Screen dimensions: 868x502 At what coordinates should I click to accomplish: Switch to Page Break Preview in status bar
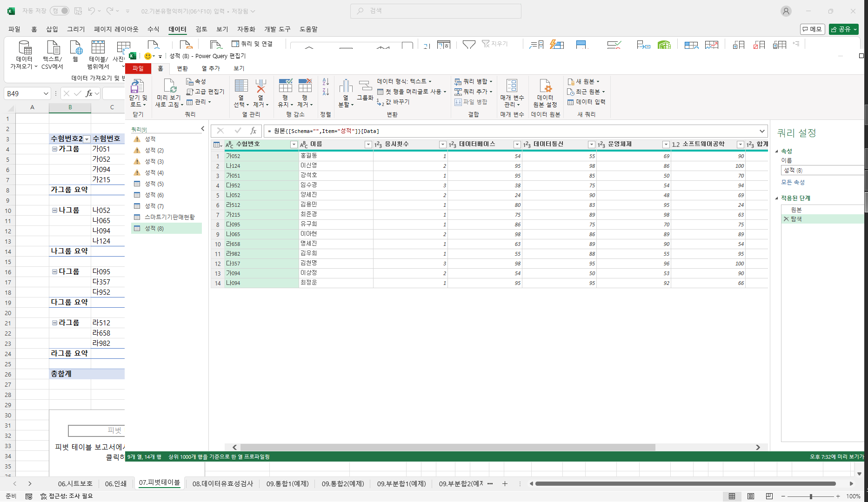pos(769,496)
